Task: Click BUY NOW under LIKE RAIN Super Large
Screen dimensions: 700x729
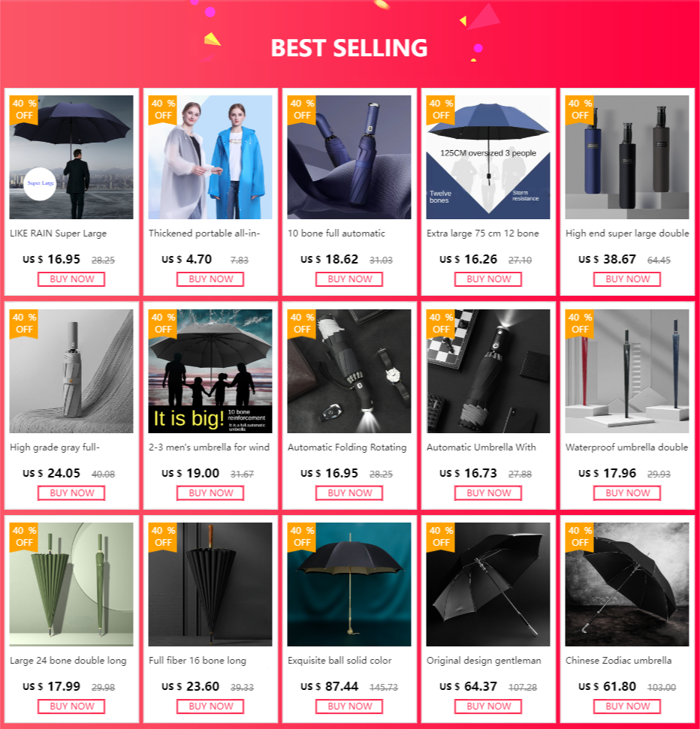Action: [x=71, y=279]
